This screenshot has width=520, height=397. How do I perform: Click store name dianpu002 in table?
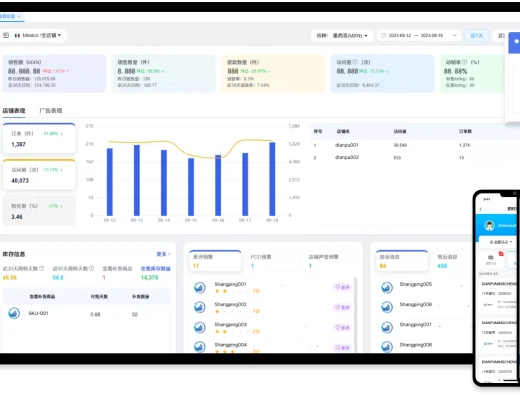347,157
